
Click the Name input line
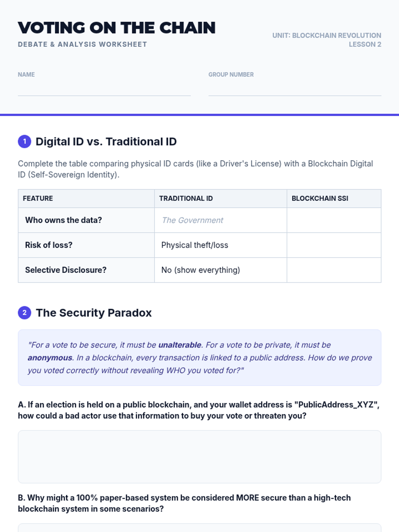[104, 90]
